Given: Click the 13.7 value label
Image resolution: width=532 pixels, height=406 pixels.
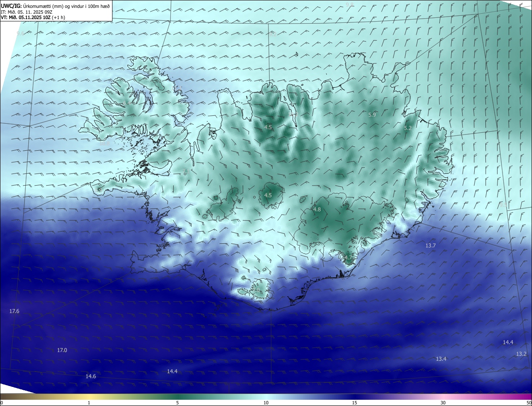Looking at the screenshot, I should pos(431,245).
